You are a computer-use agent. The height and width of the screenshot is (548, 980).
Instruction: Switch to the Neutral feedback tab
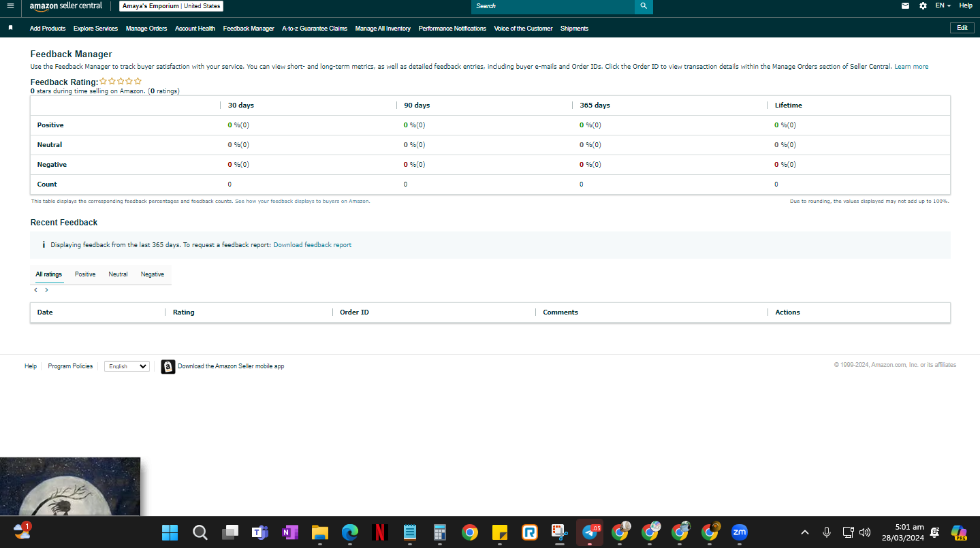118,274
